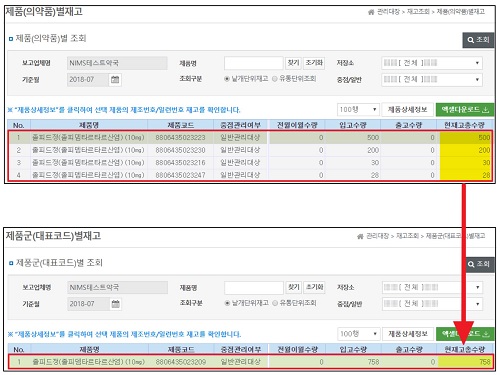Screen dimensions: 500x375
Task: Open the upper 저장소 dropdown
Action: pyautogui.click(x=432, y=63)
